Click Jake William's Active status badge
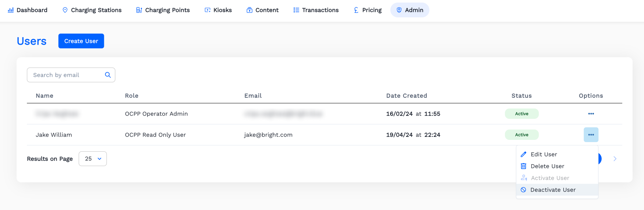 tap(522, 135)
